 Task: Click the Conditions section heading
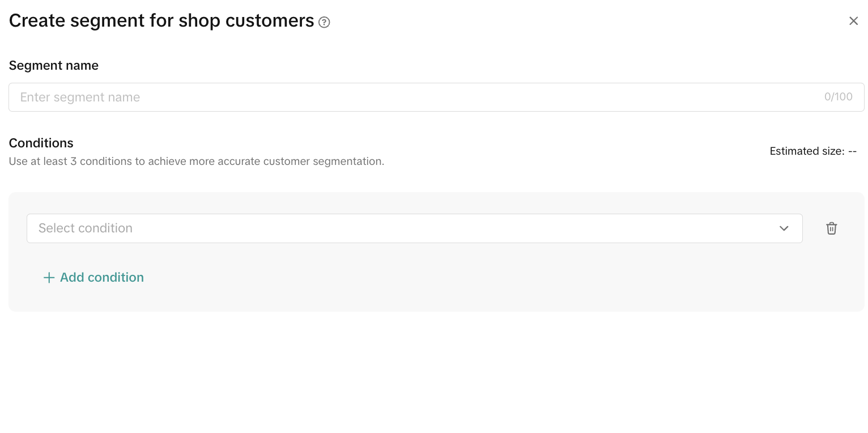coord(41,143)
